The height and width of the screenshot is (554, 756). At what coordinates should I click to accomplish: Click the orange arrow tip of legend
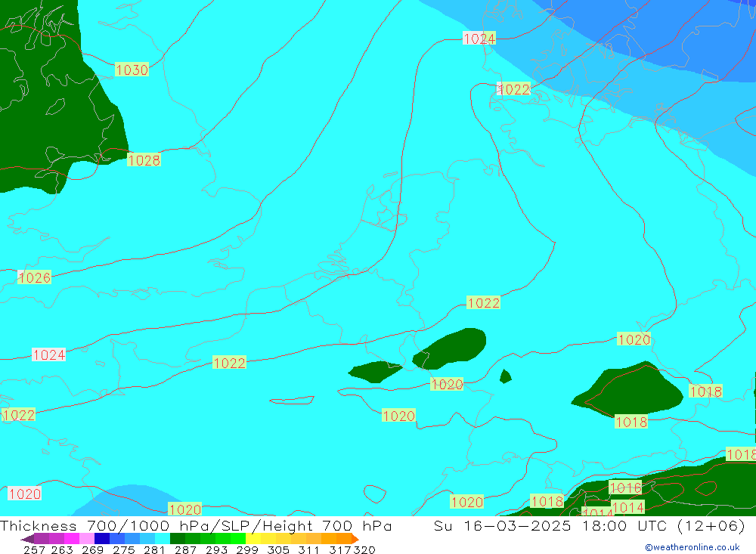(355, 539)
